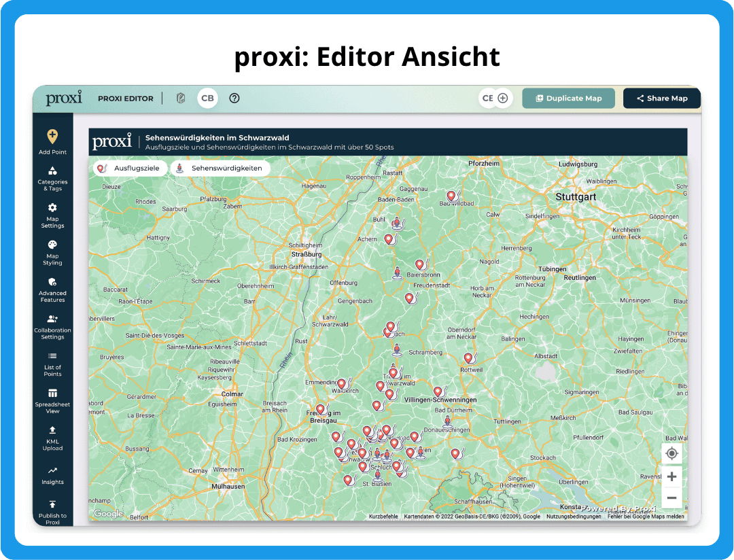Open Spreadsheet View in sidebar
734x560 pixels.
(52, 401)
